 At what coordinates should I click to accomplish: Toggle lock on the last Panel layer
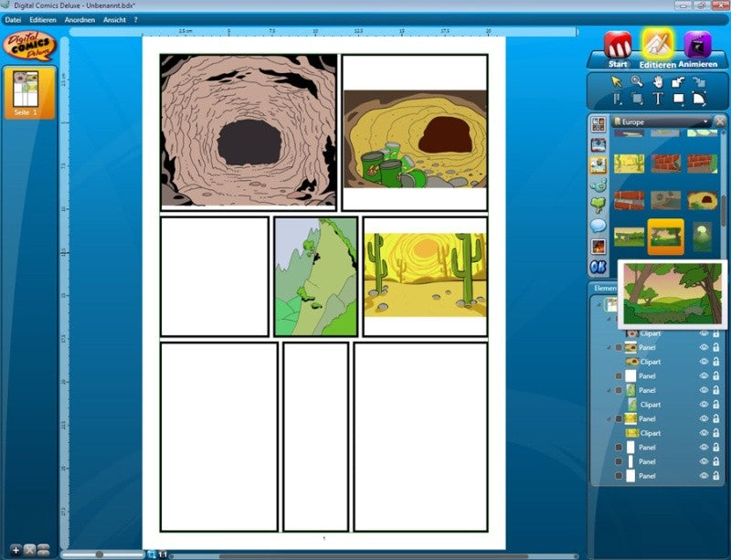(715, 476)
